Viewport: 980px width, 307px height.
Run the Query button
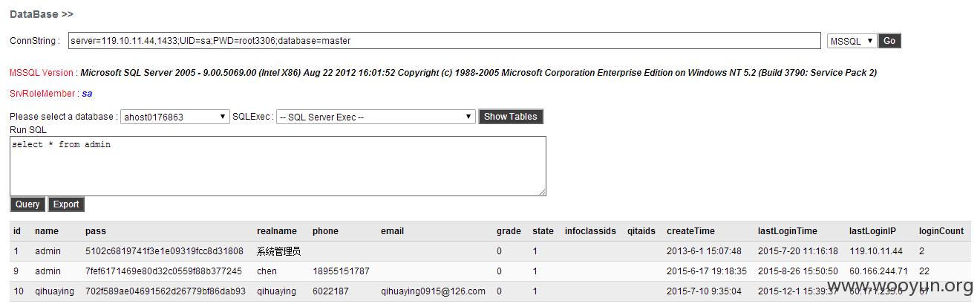tap(27, 204)
